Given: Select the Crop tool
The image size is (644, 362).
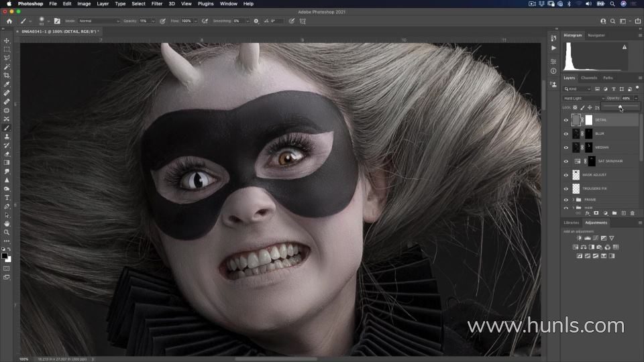Looking at the screenshot, I should coord(7,76).
